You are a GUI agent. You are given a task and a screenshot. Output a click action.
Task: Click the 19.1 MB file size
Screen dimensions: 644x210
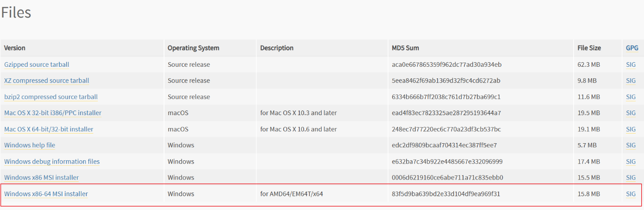(x=589, y=129)
